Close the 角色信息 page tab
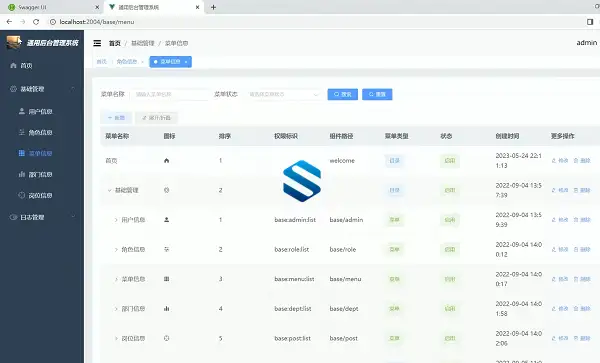The image size is (600, 363). click(x=142, y=62)
